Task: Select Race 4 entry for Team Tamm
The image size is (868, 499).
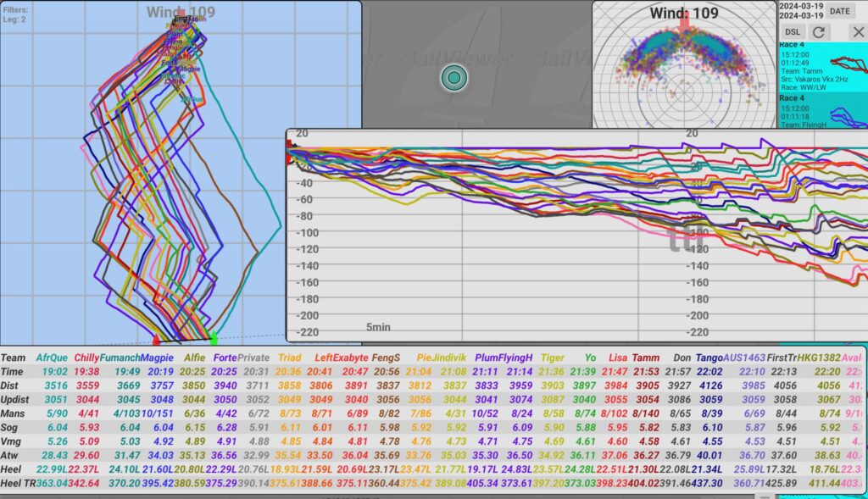Action: click(823, 67)
